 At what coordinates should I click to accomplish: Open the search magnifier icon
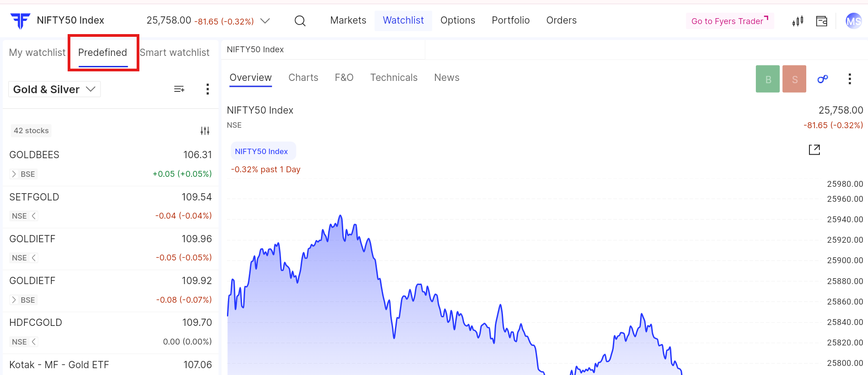coord(300,21)
